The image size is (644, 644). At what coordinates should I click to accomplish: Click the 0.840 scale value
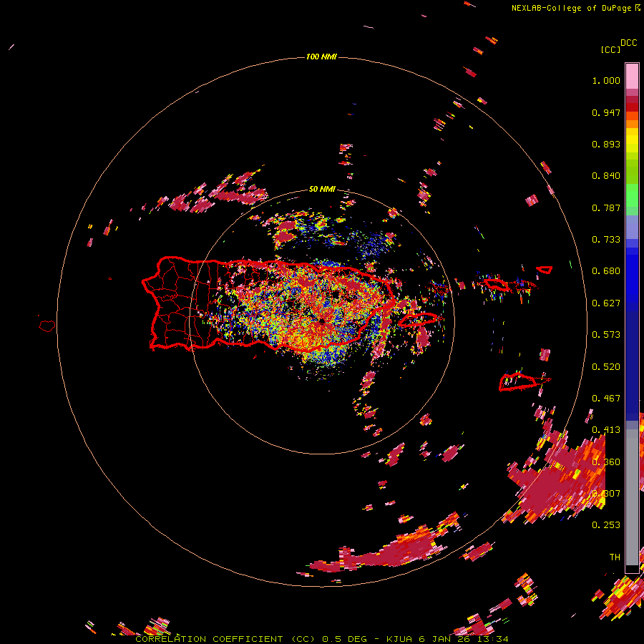(x=606, y=176)
